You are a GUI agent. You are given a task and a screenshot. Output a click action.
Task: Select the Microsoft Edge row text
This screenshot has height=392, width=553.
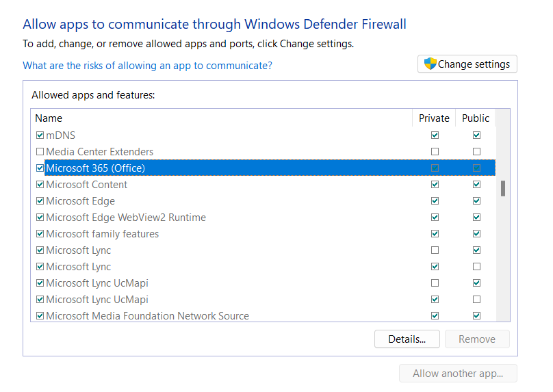[x=80, y=201]
